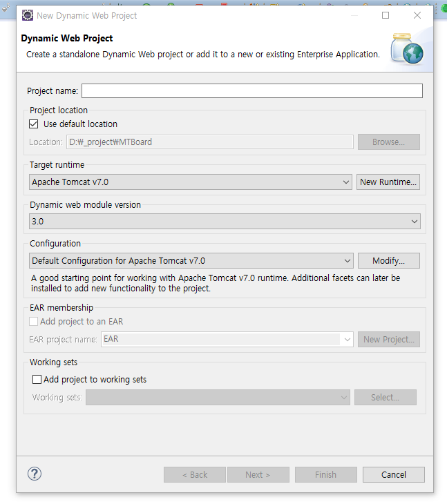Click the Select working sets button
The width and height of the screenshot is (447, 504).
click(x=386, y=397)
